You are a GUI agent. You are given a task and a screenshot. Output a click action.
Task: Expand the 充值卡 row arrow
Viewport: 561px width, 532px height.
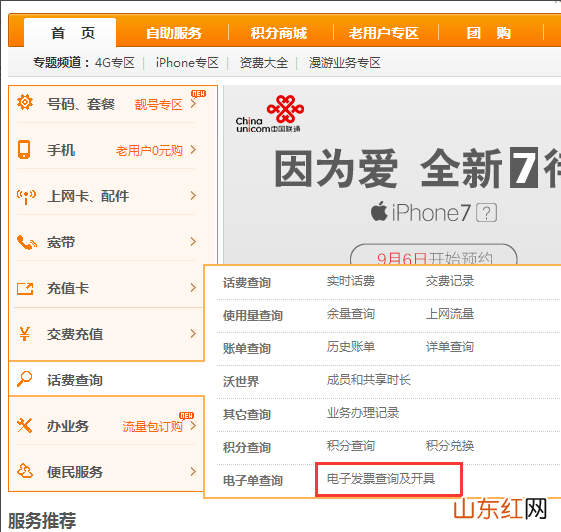[194, 288]
